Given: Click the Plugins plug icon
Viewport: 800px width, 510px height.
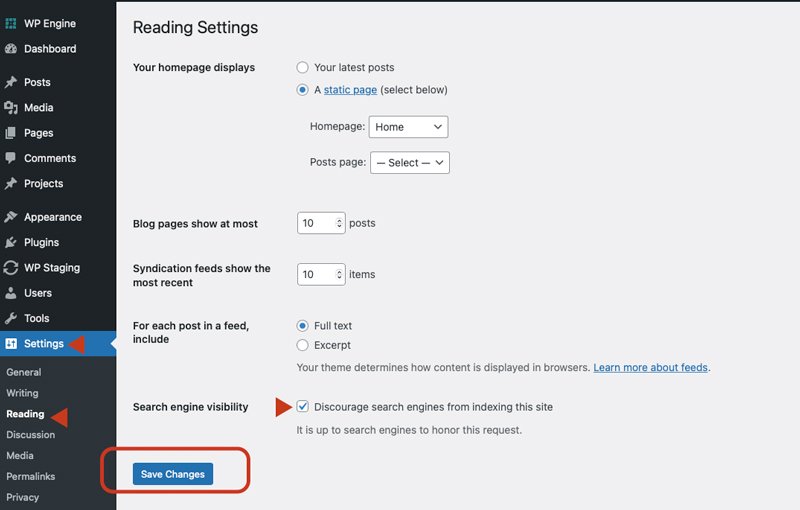Looking at the screenshot, I should (x=11, y=242).
